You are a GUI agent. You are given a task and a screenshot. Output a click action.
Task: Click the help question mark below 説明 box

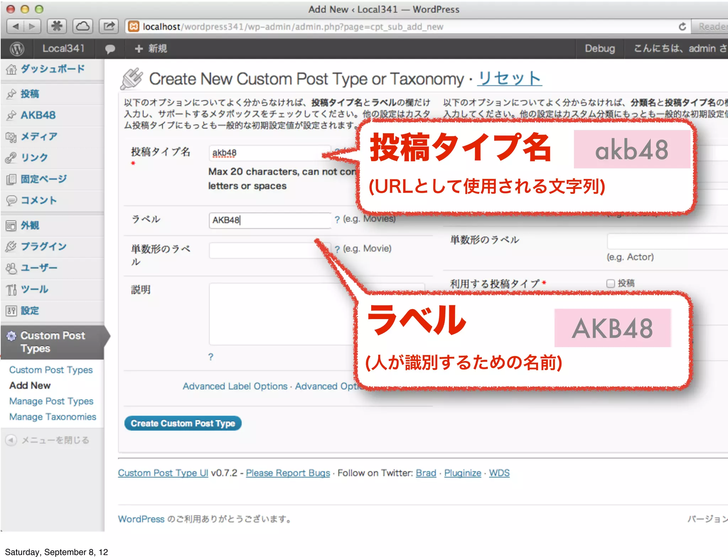point(211,357)
